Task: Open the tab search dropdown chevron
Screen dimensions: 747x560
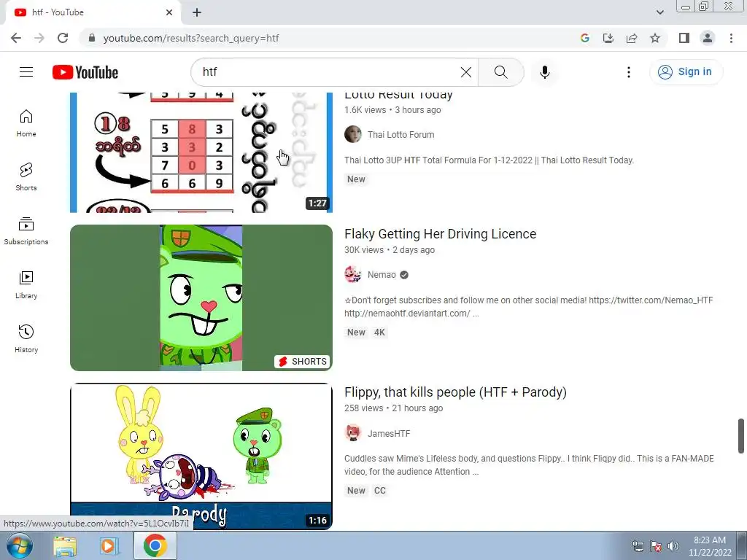Action: coord(659,12)
